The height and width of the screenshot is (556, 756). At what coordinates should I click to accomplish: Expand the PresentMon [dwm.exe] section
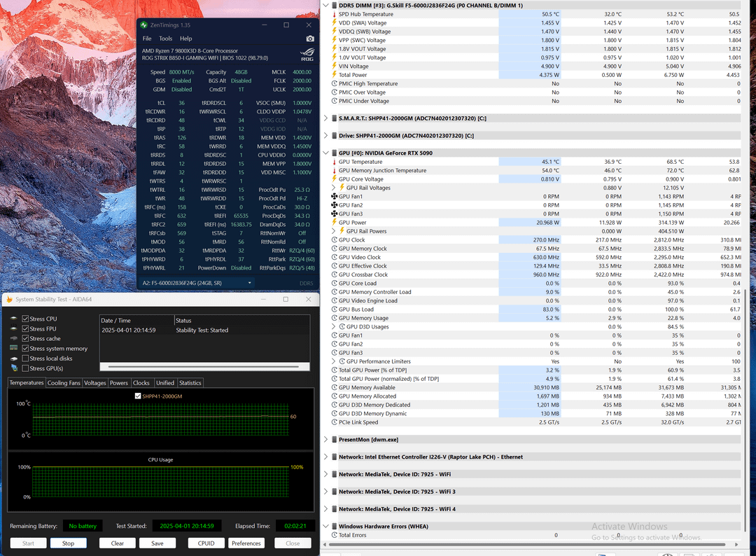pos(326,440)
